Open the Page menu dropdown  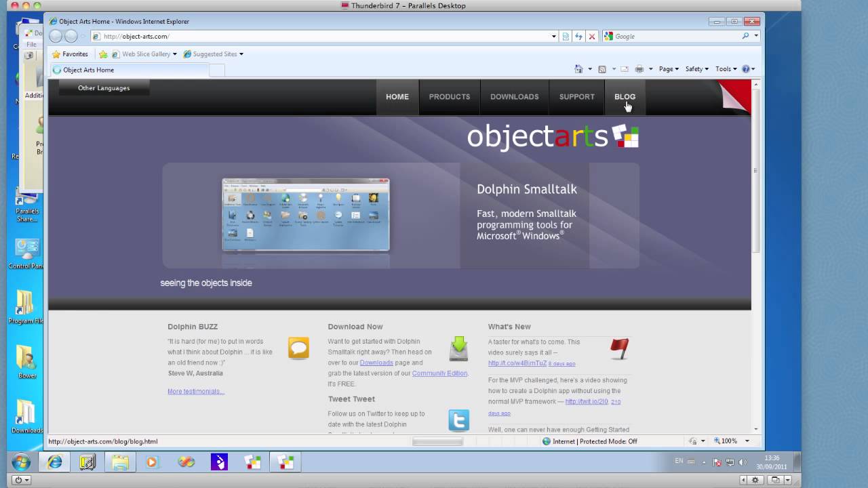[x=668, y=69]
